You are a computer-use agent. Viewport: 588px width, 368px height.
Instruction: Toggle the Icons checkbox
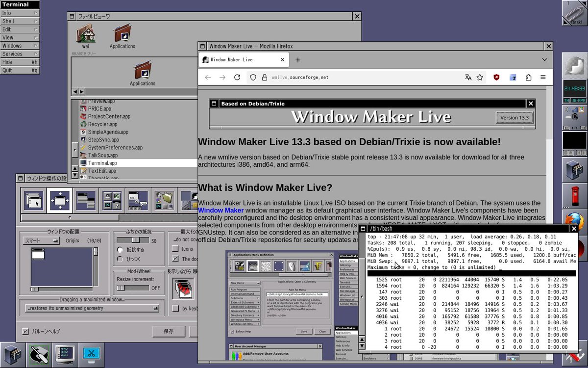pos(175,249)
